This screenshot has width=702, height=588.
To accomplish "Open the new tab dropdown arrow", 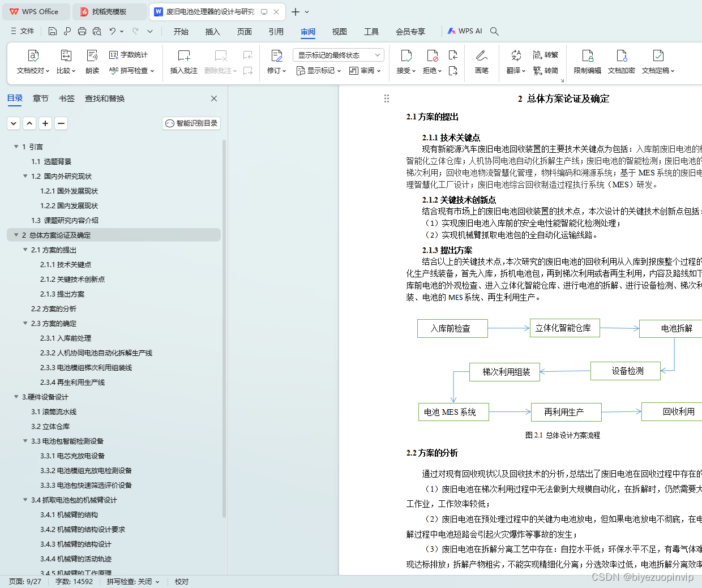I will click(x=307, y=11).
